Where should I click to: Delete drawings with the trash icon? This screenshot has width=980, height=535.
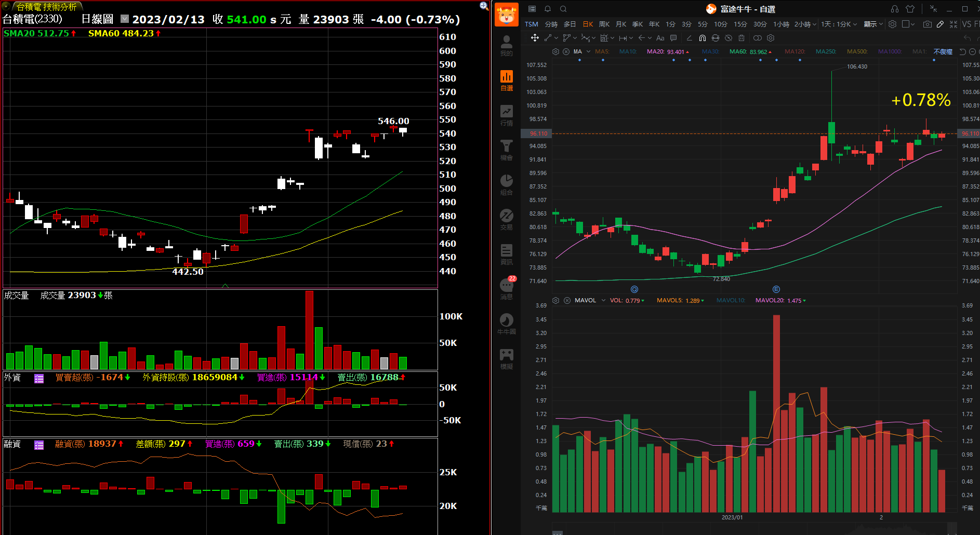pyautogui.click(x=741, y=38)
